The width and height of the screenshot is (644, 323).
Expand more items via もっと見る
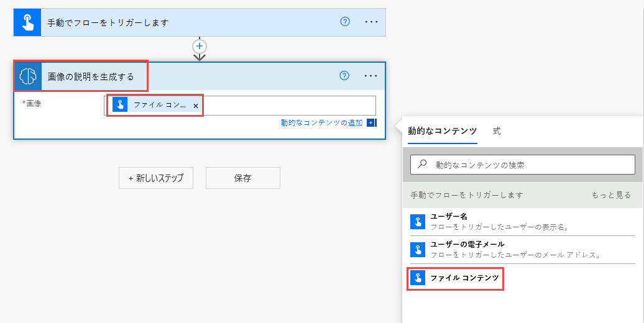tap(611, 196)
